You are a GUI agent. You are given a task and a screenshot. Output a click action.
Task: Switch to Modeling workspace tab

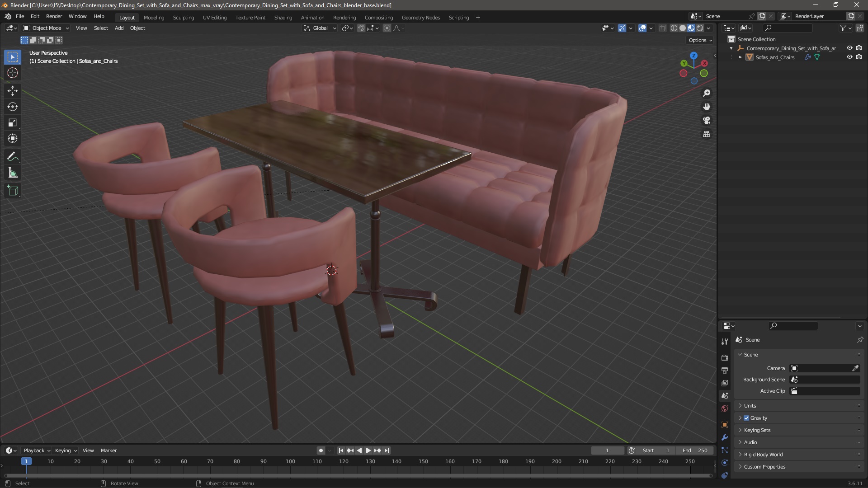[x=154, y=18]
